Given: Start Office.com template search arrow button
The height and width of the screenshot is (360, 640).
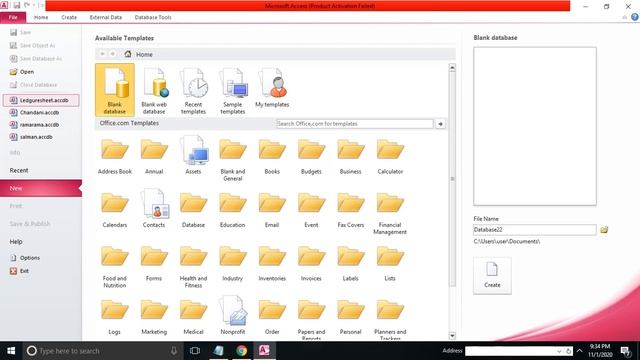Looking at the screenshot, I should tap(440, 124).
